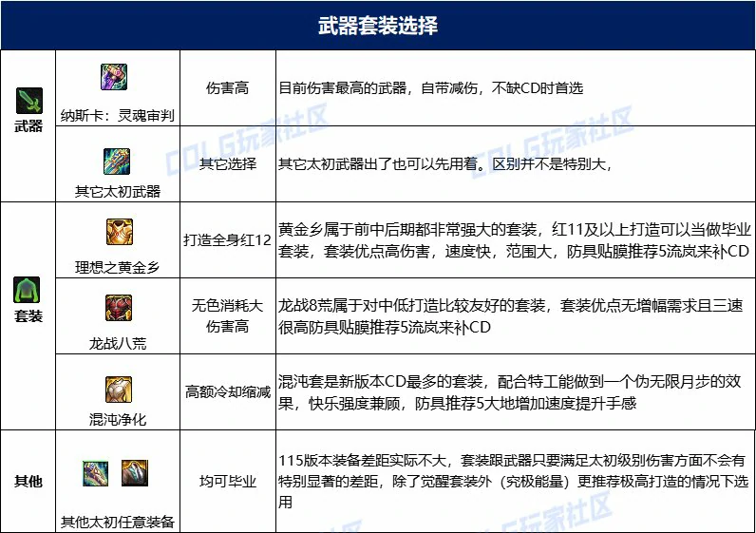Click the 混沌净化 armor icon
The height and width of the screenshot is (533, 756).
coord(119,390)
